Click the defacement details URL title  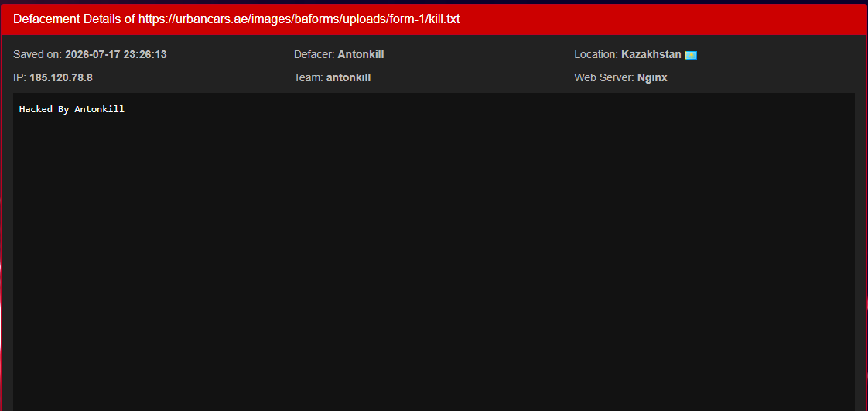click(237, 19)
